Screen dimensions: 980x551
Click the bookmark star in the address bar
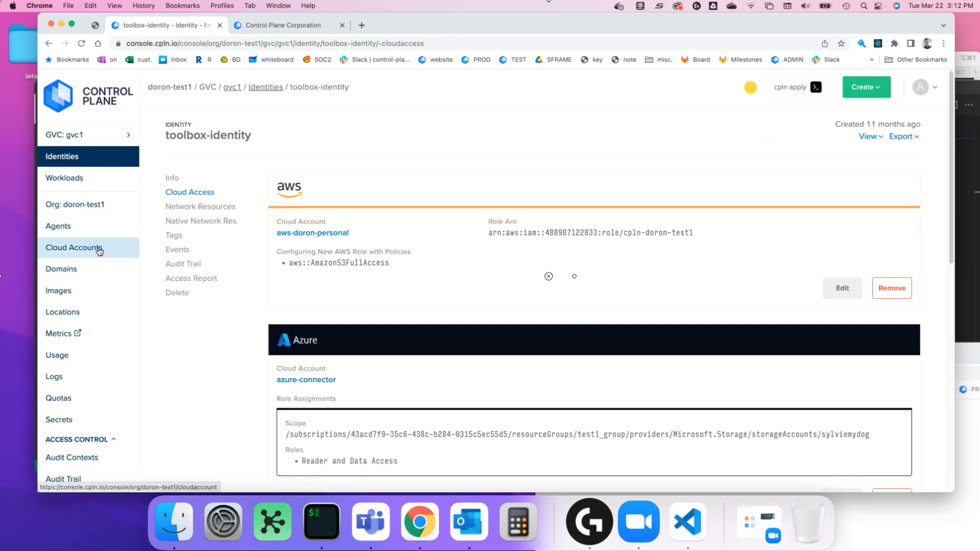tap(842, 43)
